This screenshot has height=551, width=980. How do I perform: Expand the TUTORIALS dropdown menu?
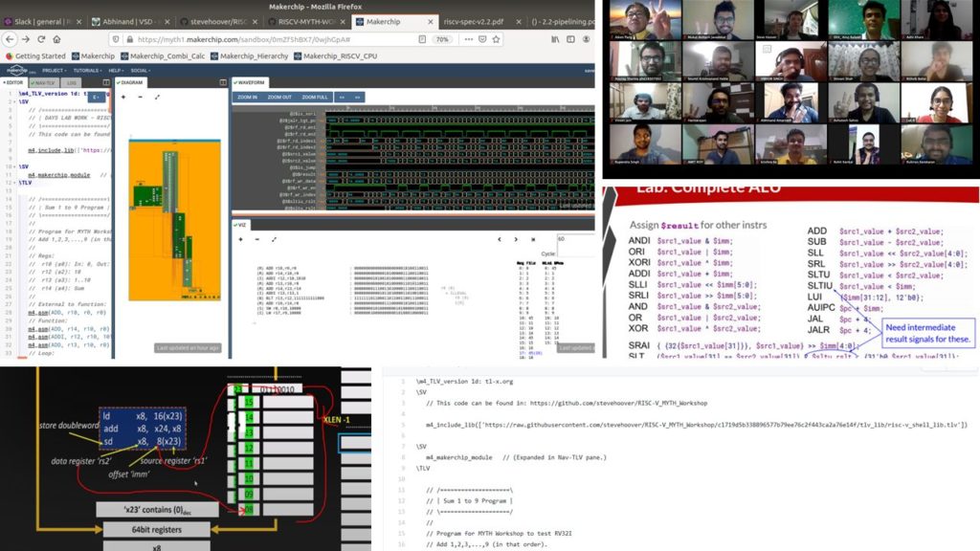point(87,70)
